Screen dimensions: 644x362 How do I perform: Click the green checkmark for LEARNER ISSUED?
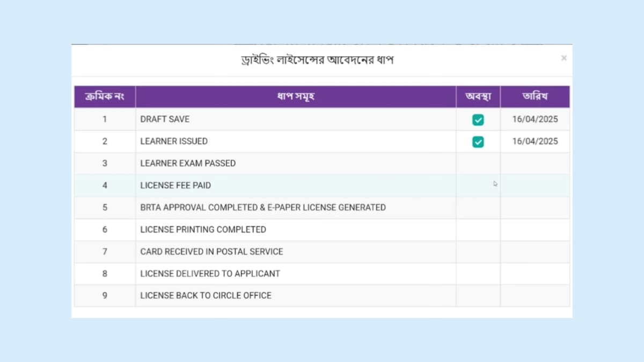478,142
